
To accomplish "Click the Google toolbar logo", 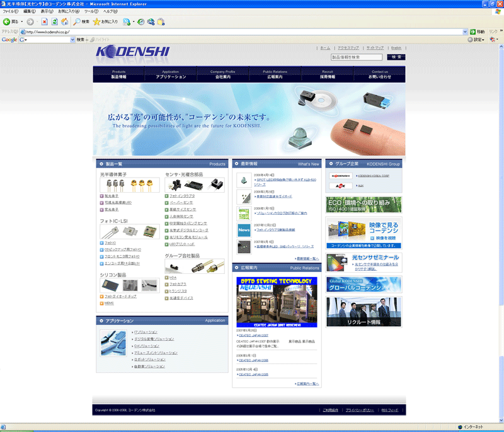I will tap(9, 40).
